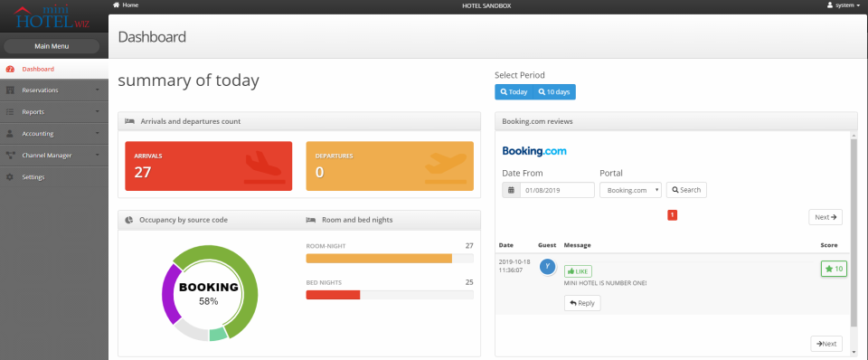Click the Room-Night orange progress bar
The image size is (868, 360).
379,258
